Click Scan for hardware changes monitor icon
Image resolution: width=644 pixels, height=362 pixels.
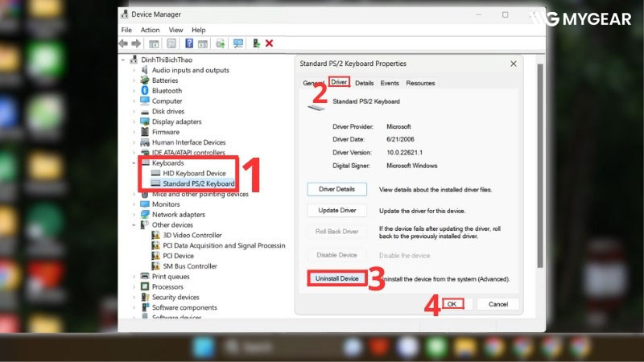point(237,43)
